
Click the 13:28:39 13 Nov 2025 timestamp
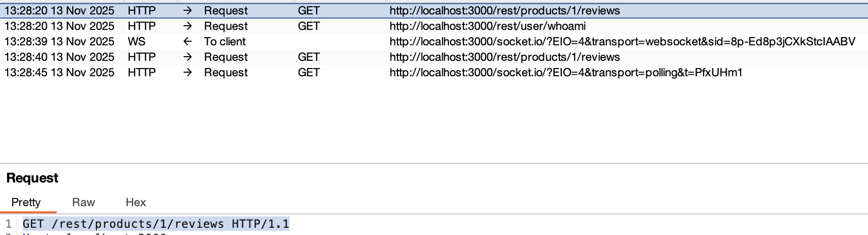click(x=59, y=42)
